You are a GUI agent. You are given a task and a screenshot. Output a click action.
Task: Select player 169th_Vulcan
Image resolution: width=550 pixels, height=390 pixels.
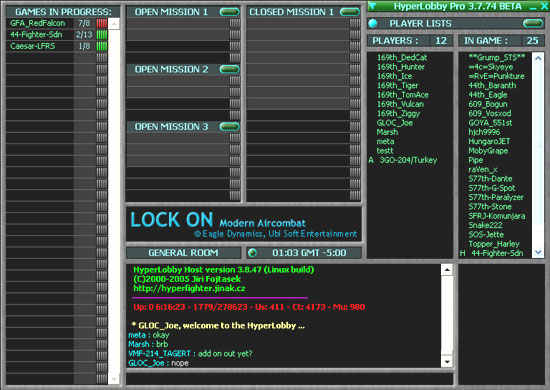pos(400,104)
